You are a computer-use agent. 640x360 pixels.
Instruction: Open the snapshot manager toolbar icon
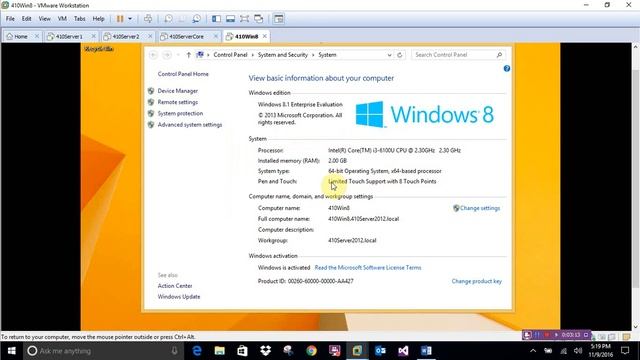click(x=196, y=19)
